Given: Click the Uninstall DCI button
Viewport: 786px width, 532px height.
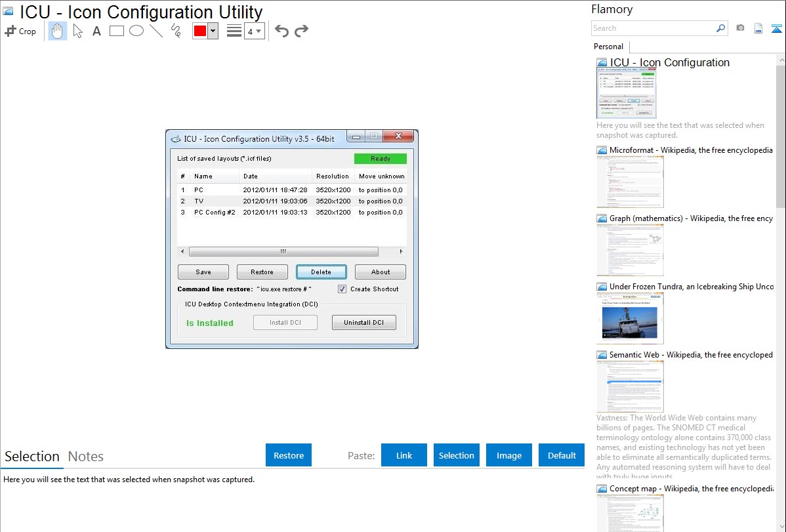Looking at the screenshot, I should tap(364, 322).
